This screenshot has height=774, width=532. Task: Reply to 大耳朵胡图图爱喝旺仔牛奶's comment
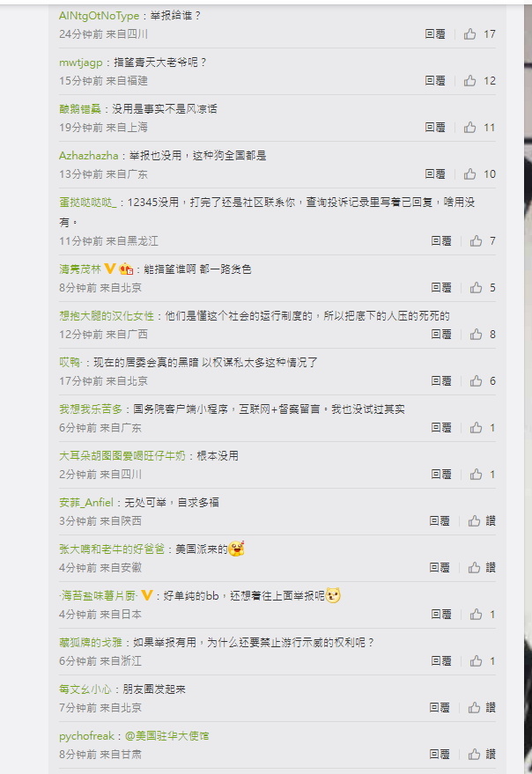[441, 475]
